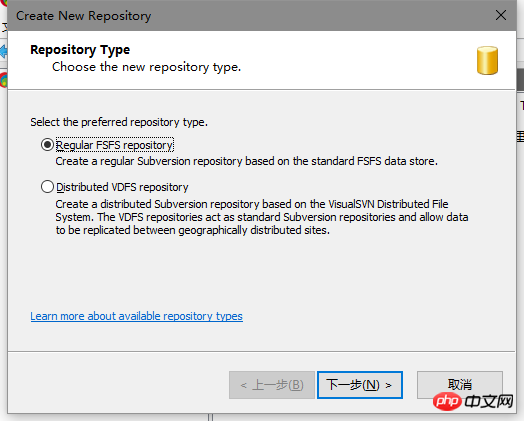Screen dimensions: 524x421
Task: Click the FSFS data store description text
Action: [x=246, y=161]
